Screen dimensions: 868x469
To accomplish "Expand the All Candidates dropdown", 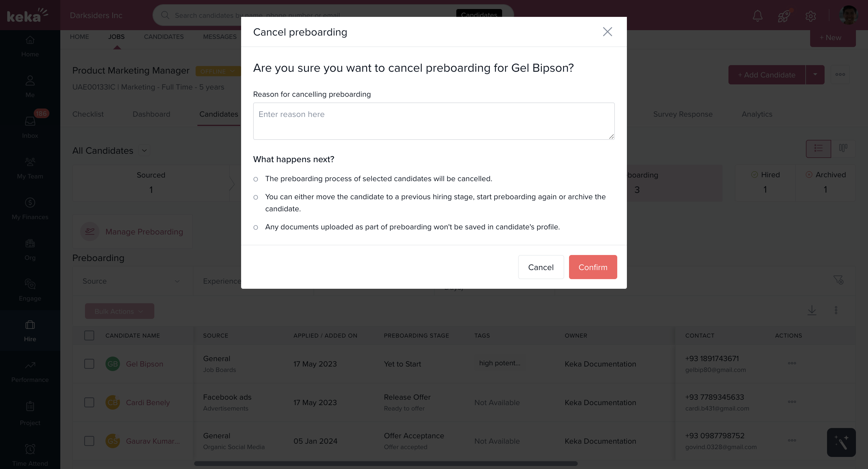I will [144, 151].
